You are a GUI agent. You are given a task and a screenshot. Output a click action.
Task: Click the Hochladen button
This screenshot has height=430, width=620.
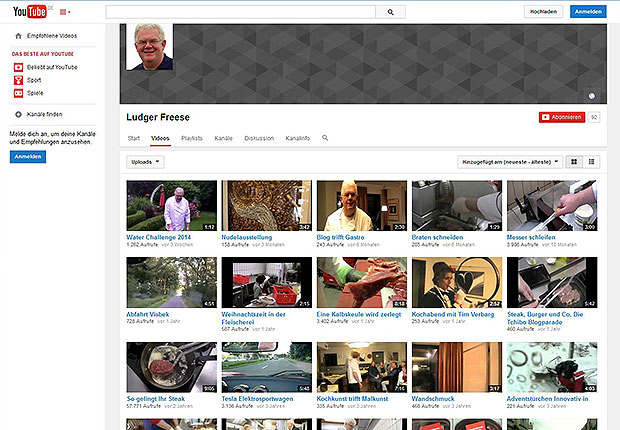pyautogui.click(x=544, y=12)
